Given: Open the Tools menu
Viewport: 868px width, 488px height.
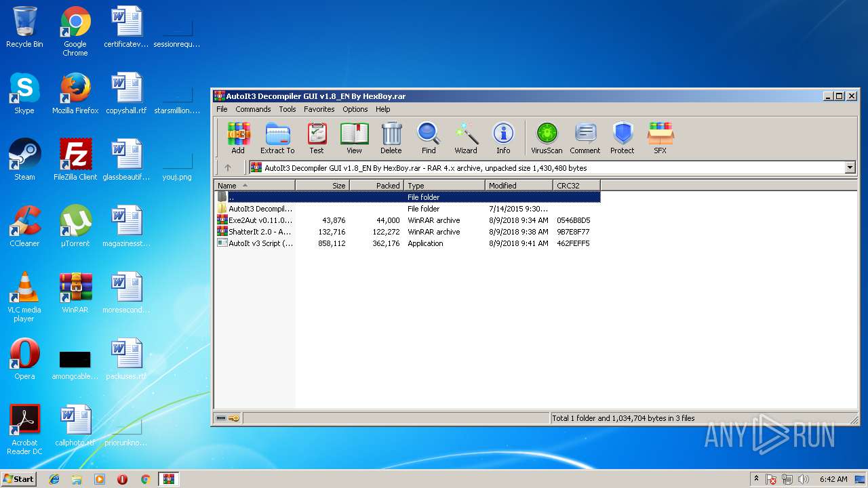Looking at the screenshot, I should 288,109.
